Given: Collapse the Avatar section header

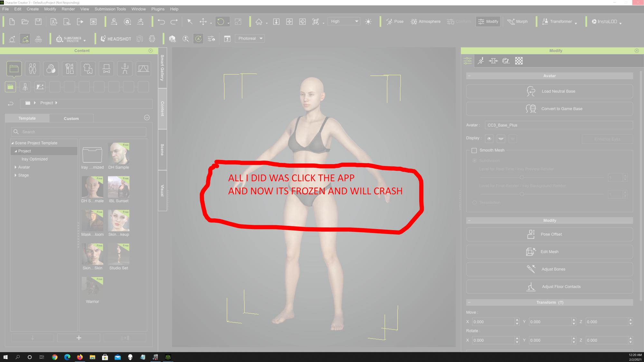Looking at the screenshot, I should point(469,76).
